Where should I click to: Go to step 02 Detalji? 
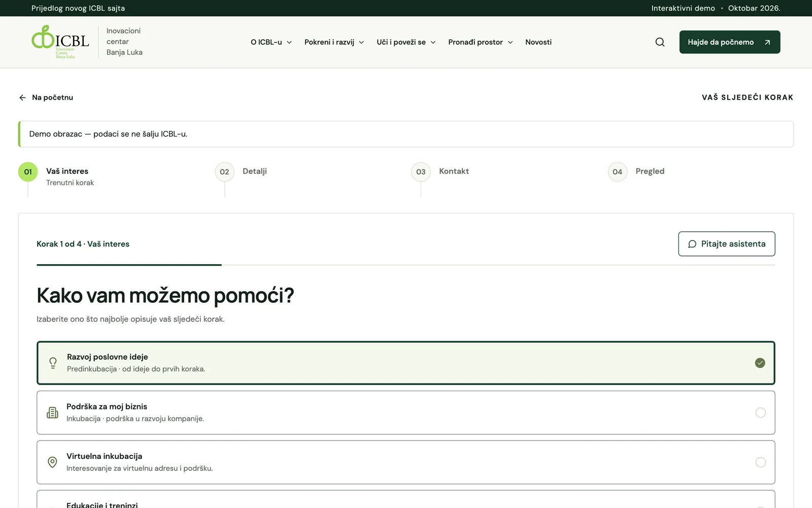pyautogui.click(x=241, y=172)
